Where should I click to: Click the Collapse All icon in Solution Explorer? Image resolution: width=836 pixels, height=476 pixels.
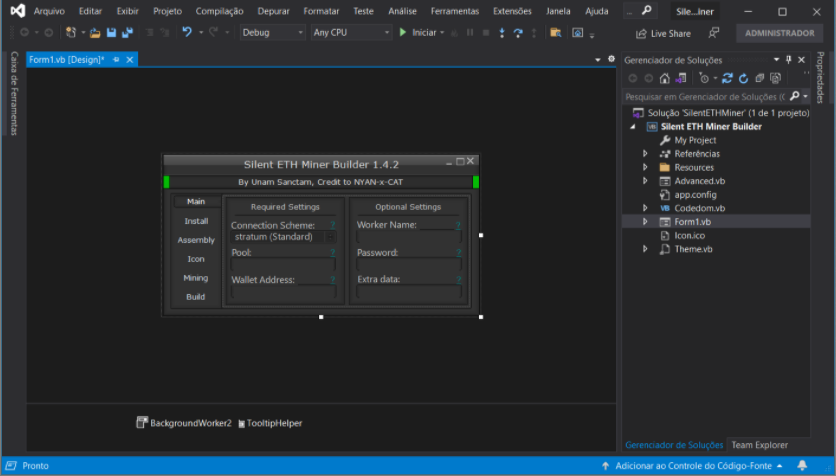[760, 78]
